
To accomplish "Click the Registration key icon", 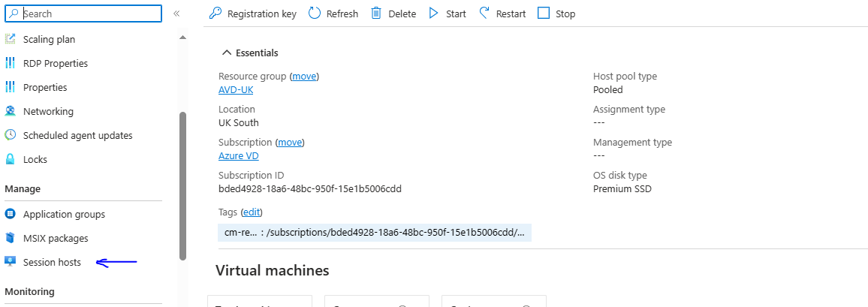I will (215, 14).
